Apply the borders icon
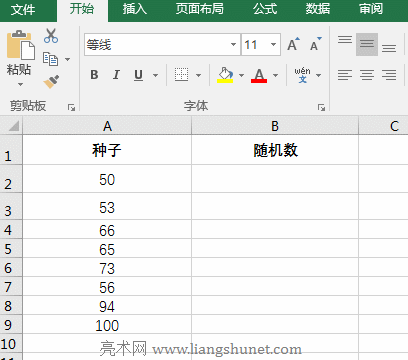This screenshot has width=408, height=360. pos(181,75)
